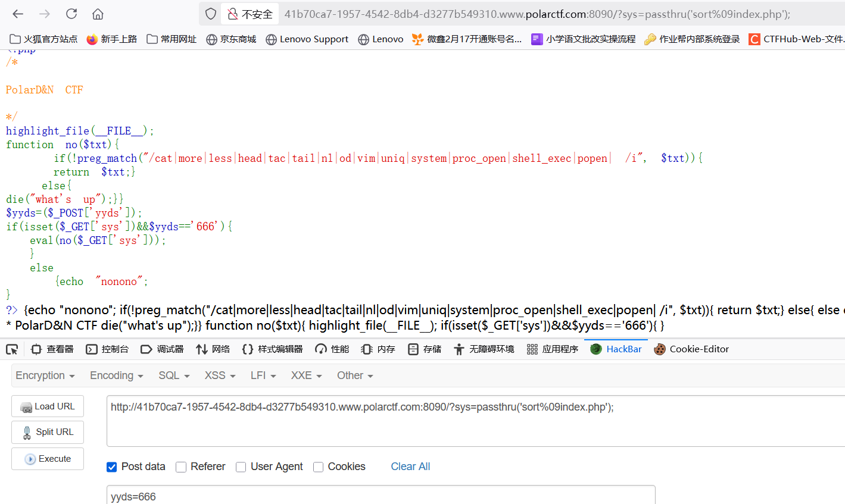Expand the LFI dropdown menu
Image resolution: width=845 pixels, height=504 pixels.
(263, 375)
